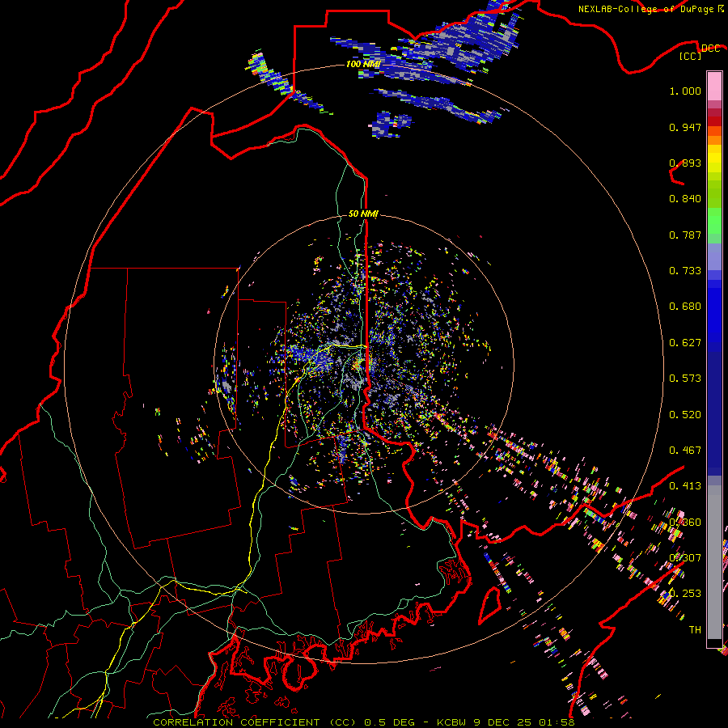Select the 0.253 scale value
The image size is (728, 728).
point(685,594)
